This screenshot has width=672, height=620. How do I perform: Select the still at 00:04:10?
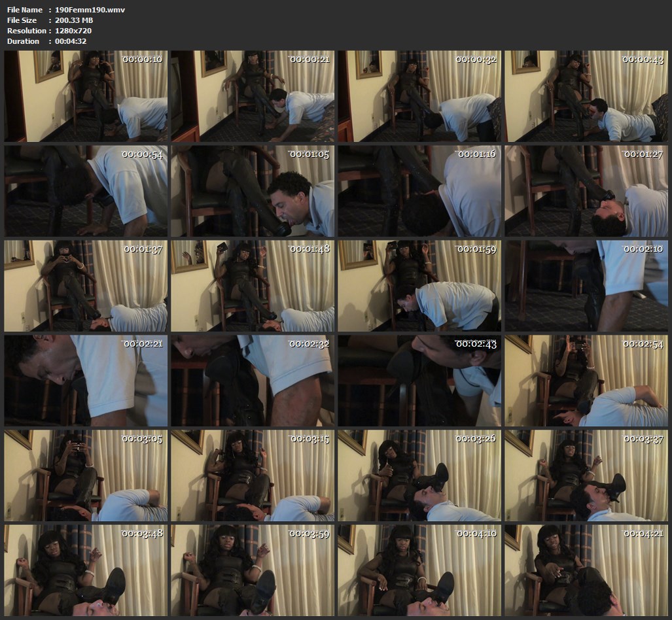(x=419, y=570)
